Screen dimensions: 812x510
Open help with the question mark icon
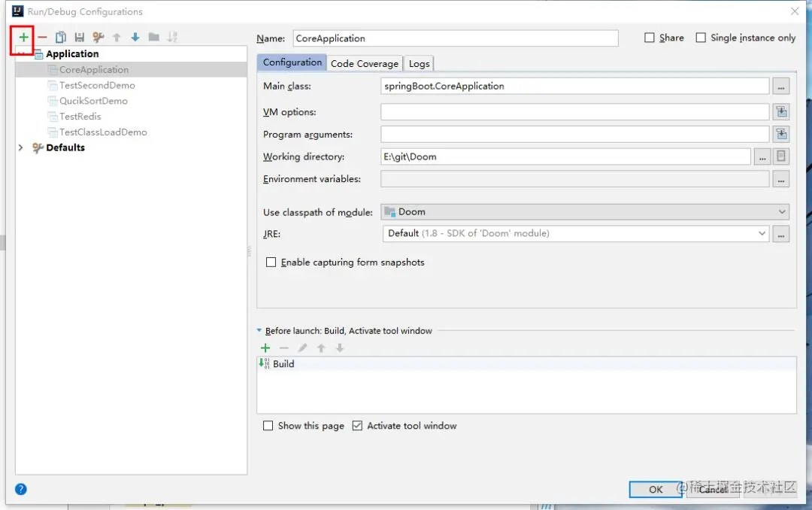click(21, 489)
